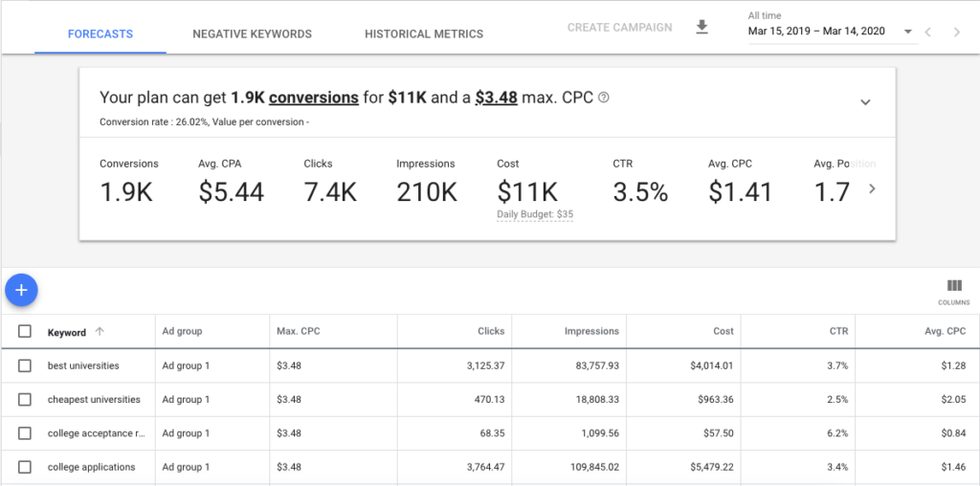This screenshot has height=486, width=980.
Task: Go to next date range arrow
Action: 956,33
